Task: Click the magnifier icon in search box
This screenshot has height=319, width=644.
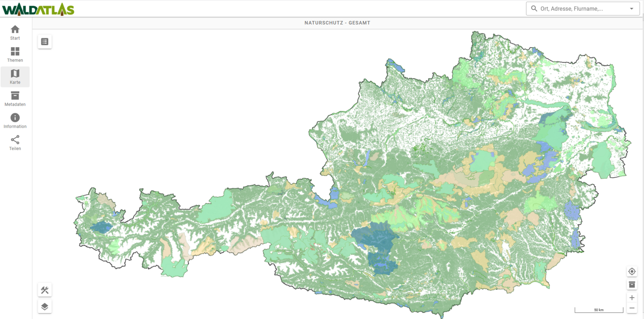Action: pos(534,9)
